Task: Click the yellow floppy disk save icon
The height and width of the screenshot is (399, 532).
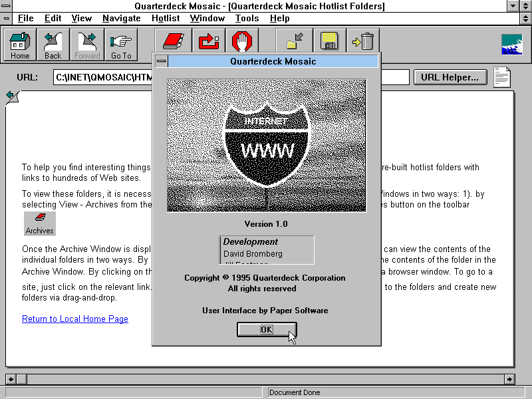Action: coord(329,41)
